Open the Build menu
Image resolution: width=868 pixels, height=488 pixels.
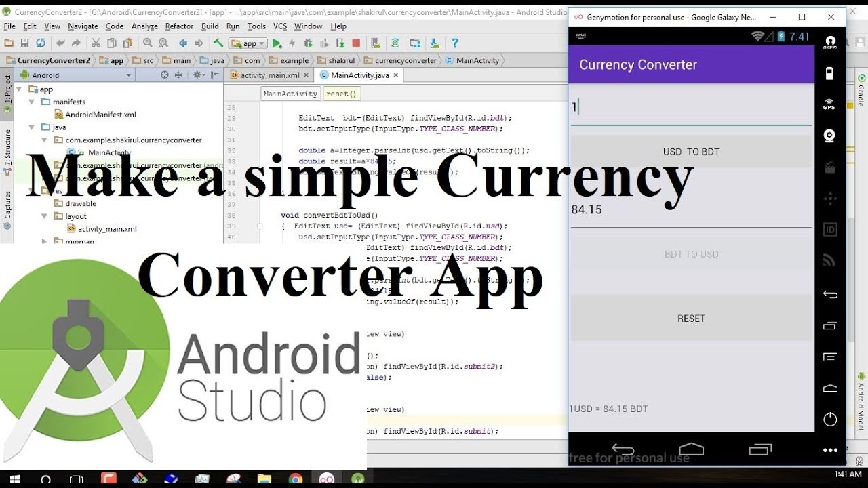(210, 26)
